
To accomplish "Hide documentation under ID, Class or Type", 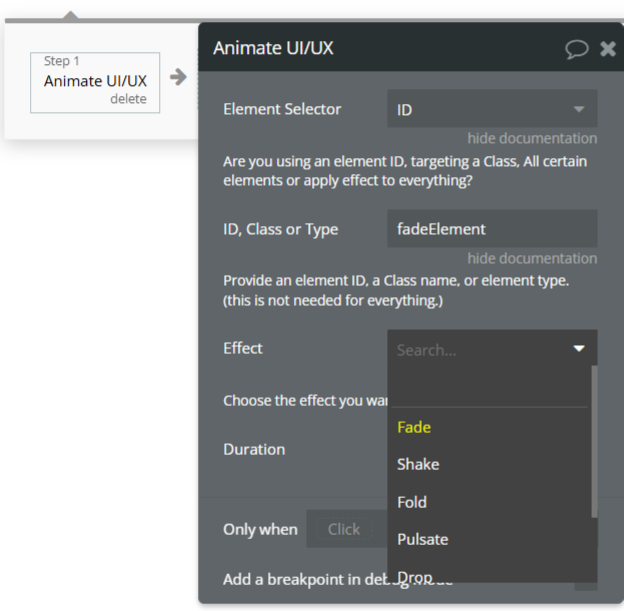I will tap(532, 258).
